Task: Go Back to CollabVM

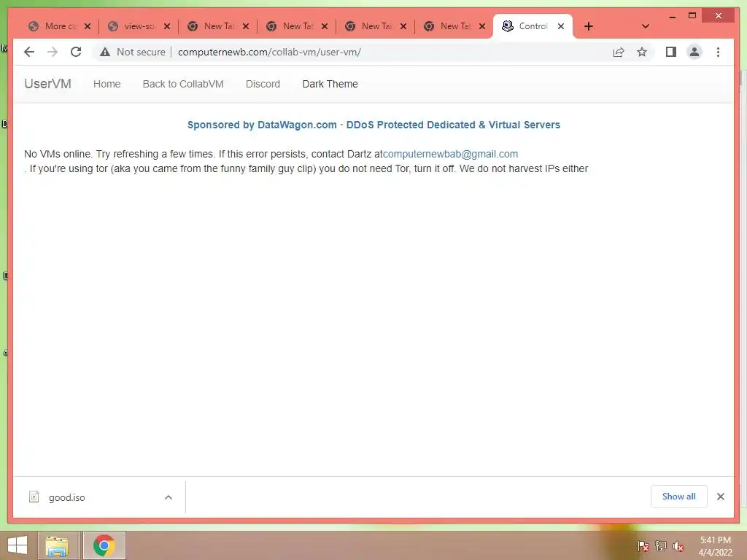Action: coord(183,84)
